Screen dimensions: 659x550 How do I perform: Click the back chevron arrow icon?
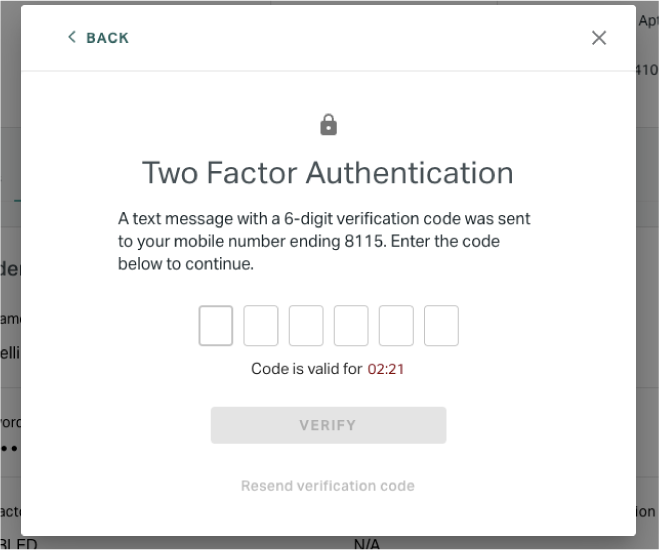click(72, 37)
